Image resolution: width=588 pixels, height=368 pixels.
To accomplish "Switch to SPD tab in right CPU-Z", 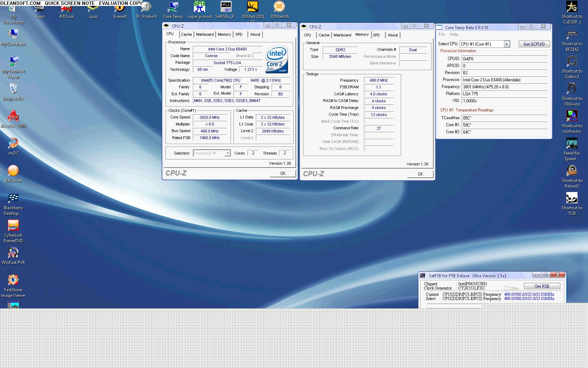I will click(x=376, y=35).
